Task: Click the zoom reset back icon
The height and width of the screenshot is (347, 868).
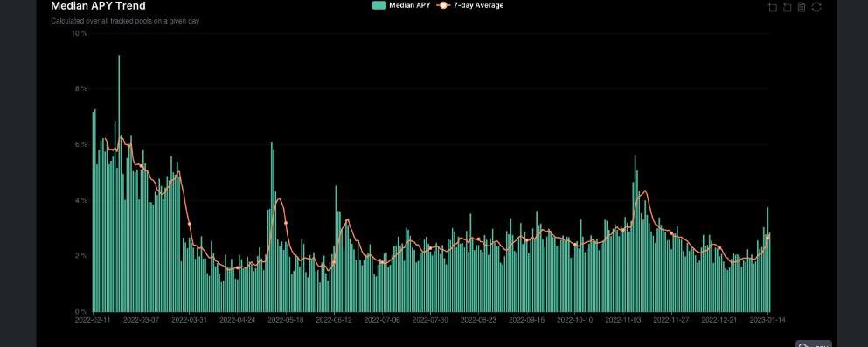Action: [x=788, y=7]
